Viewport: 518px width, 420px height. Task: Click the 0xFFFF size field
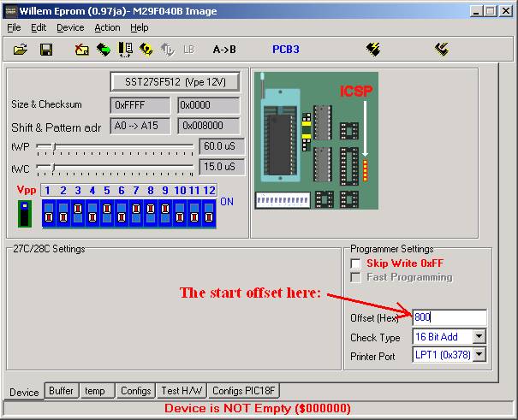click(x=140, y=105)
